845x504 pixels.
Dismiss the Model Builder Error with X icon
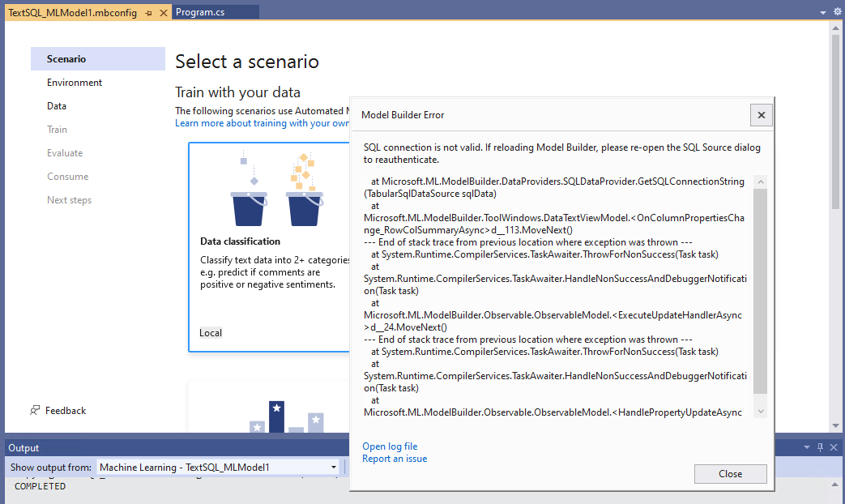click(760, 114)
